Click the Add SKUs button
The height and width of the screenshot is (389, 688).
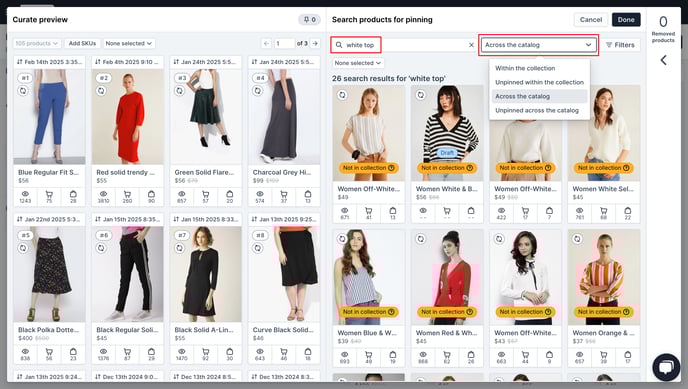tap(82, 43)
